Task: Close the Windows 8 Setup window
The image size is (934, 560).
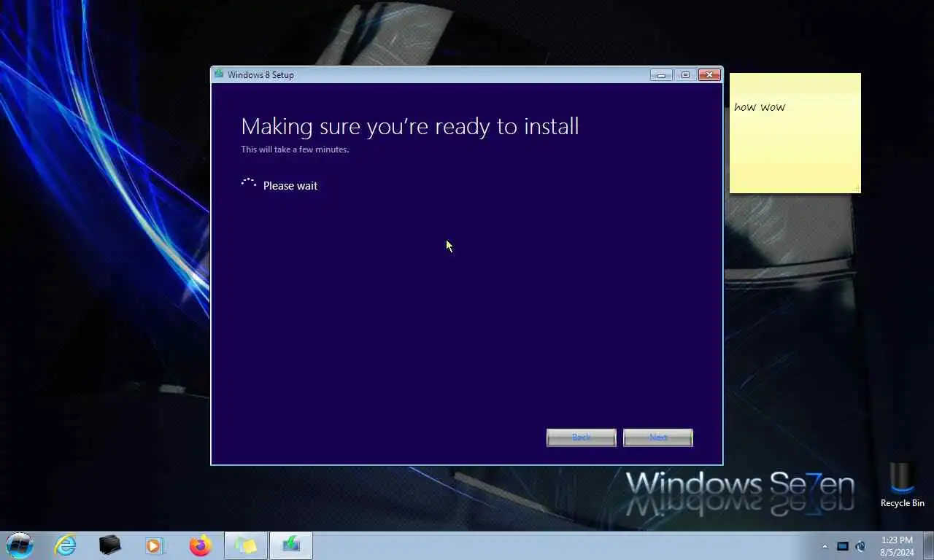Action: coord(709,74)
